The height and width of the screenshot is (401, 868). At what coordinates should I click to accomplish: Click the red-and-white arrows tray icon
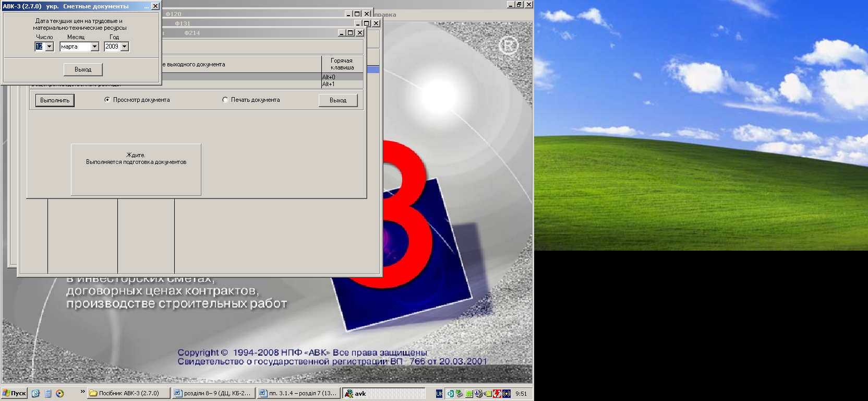pos(497,394)
